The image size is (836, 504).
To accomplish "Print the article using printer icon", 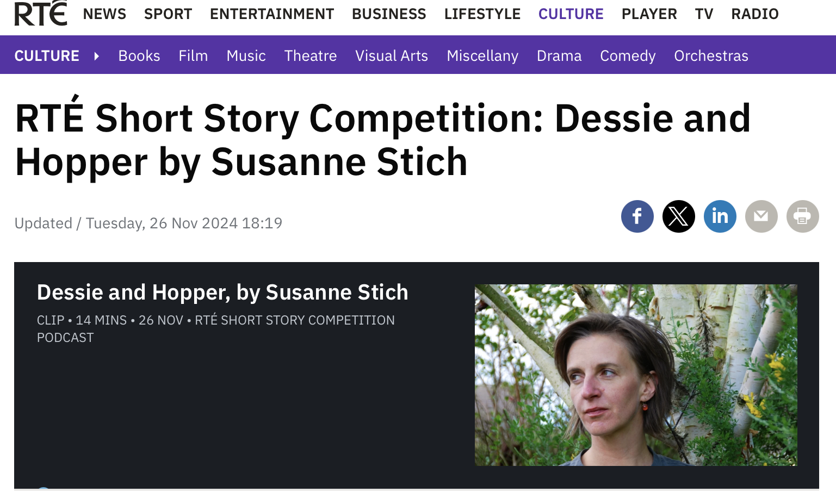I will 802,216.
